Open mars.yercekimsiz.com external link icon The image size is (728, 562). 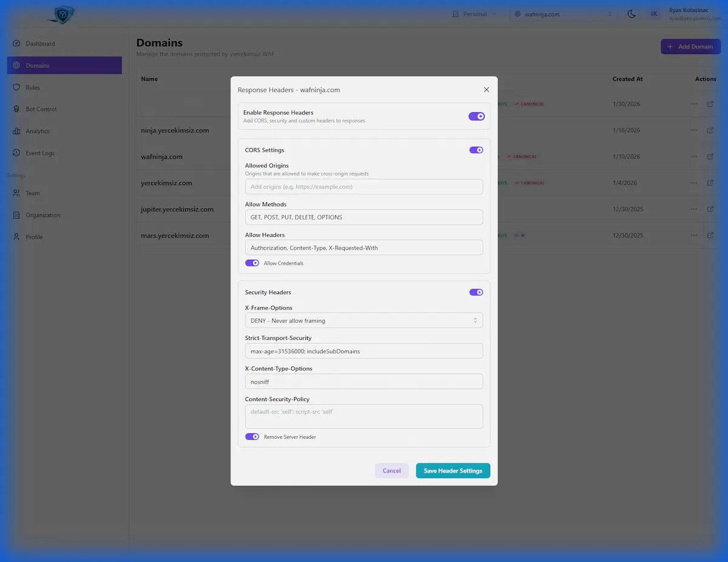(x=710, y=235)
